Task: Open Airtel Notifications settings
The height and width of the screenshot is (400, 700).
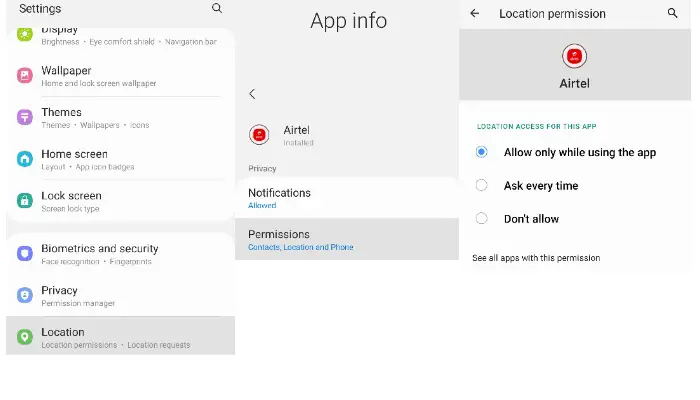Action: coord(347,198)
